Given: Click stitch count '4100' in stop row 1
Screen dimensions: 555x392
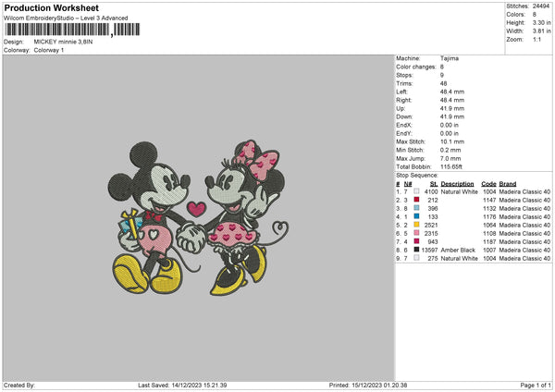Looking at the screenshot, I should click(431, 191).
